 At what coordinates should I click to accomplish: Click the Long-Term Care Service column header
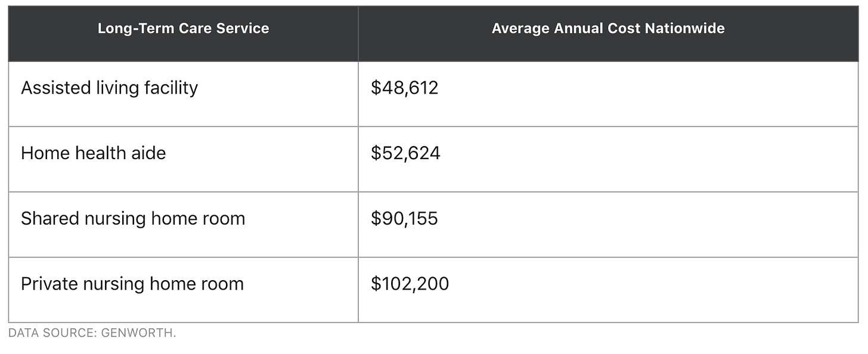tap(183, 29)
